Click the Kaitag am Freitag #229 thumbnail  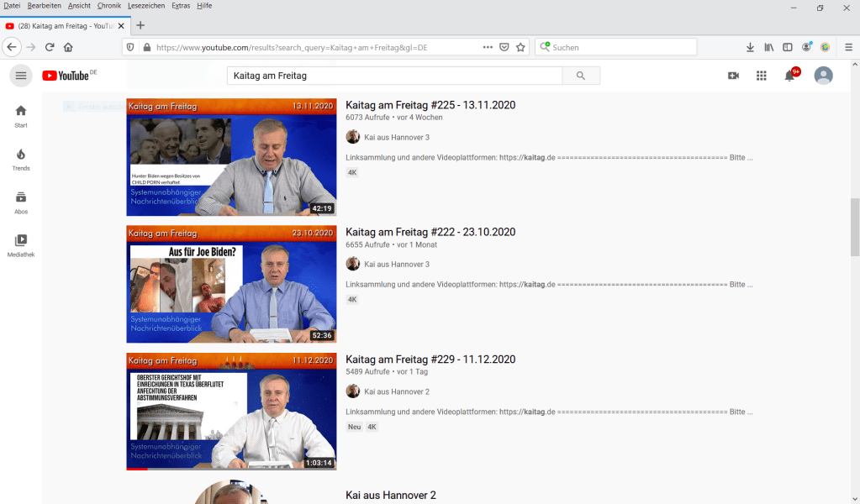(x=231, y=412)
